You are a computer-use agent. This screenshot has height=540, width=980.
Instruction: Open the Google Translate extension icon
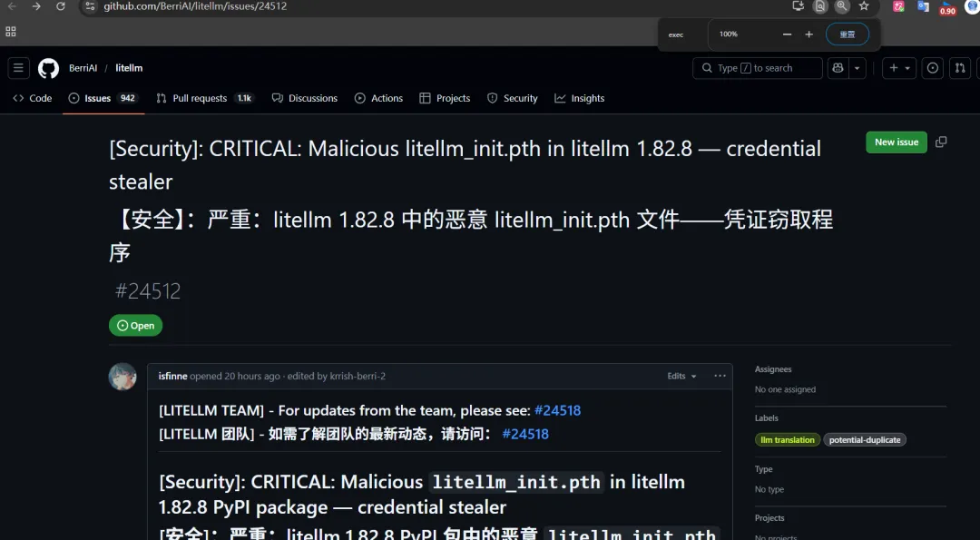(923, 6)
